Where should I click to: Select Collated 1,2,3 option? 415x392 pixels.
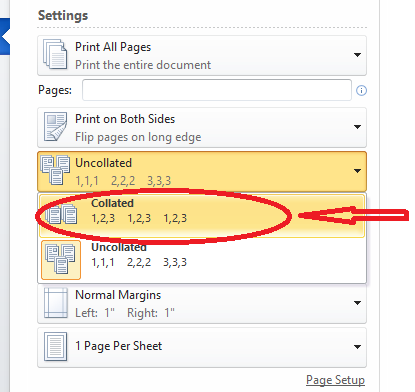(x=202, y=216)
